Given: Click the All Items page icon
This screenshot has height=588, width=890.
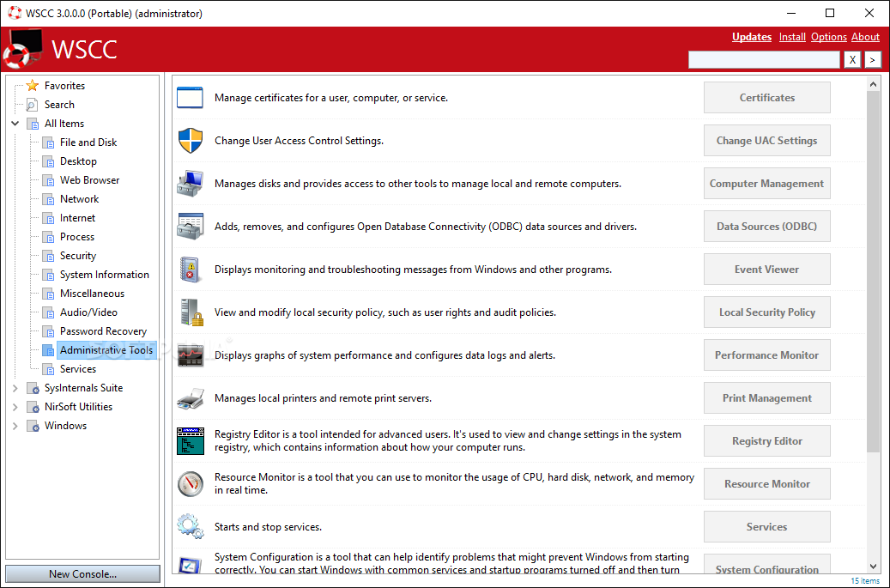Looking at the screenshot, I should coord(33,124).
